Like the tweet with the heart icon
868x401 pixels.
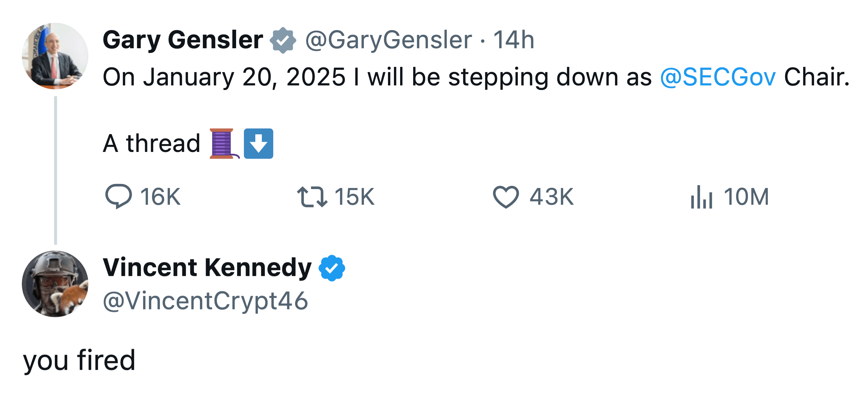tap(506, 197)
